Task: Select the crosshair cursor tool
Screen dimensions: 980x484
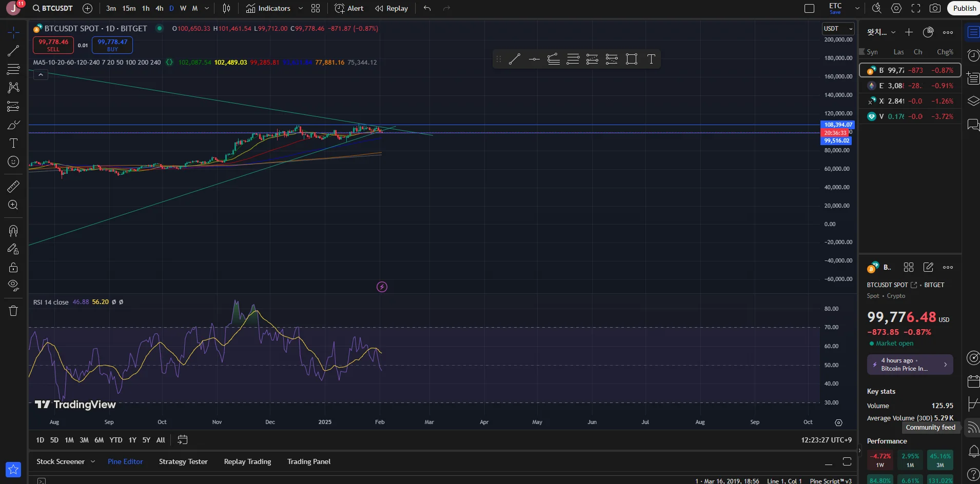Action: point(13,32)
